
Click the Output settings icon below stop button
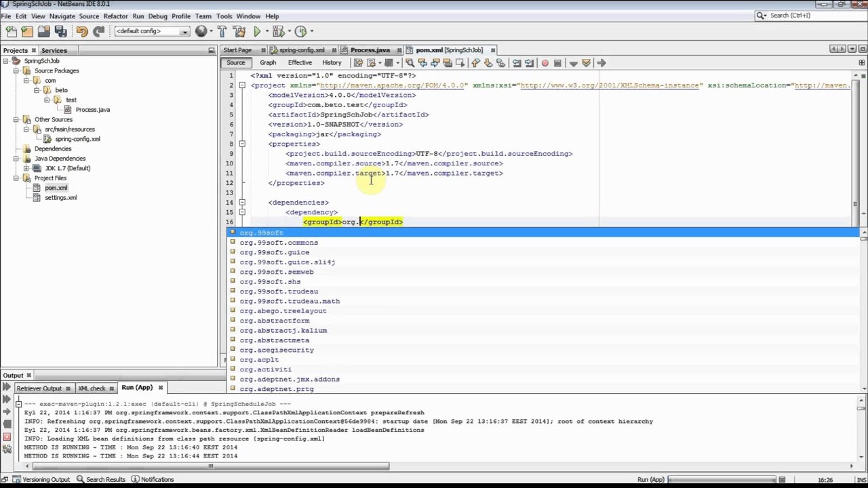pos(7,449)
